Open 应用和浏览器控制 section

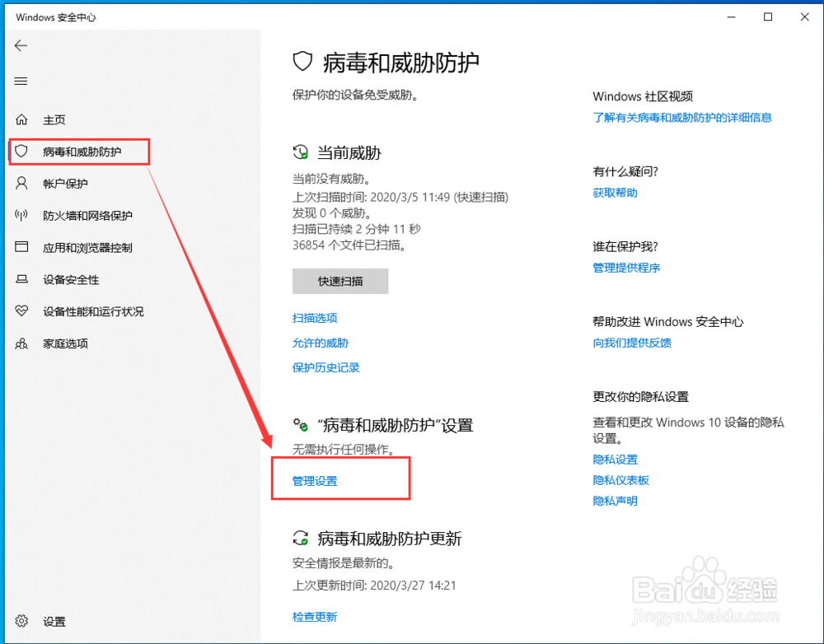[82, 247]
